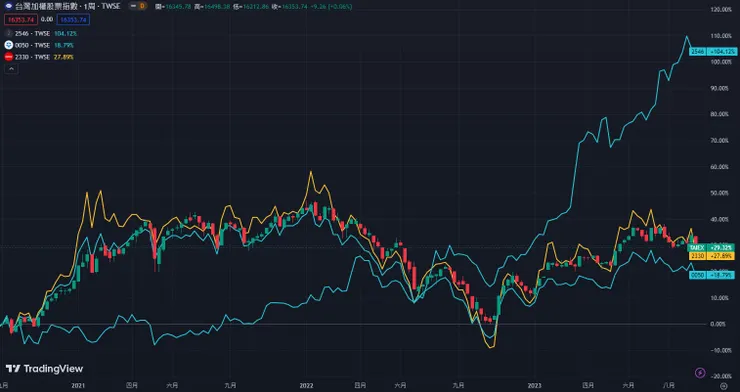Click the 27.89% value beside 2330 legend

[64, 57]
